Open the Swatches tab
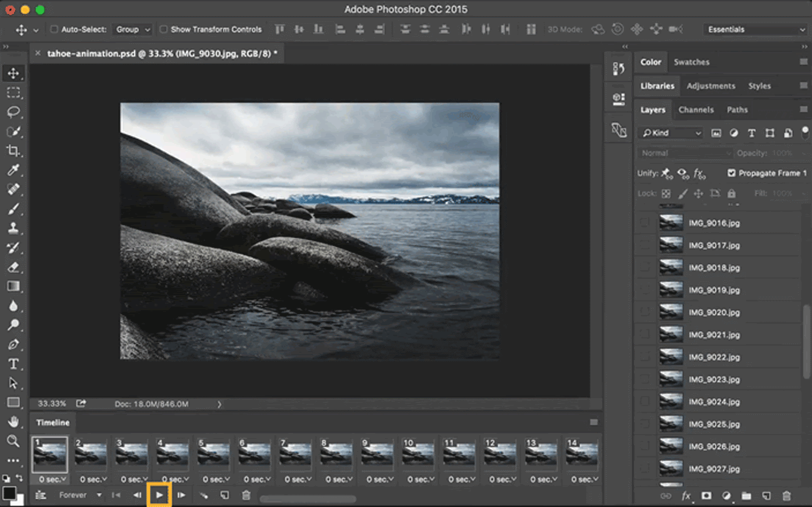Viewport: 812px width, 507px height. coord(691,62)
